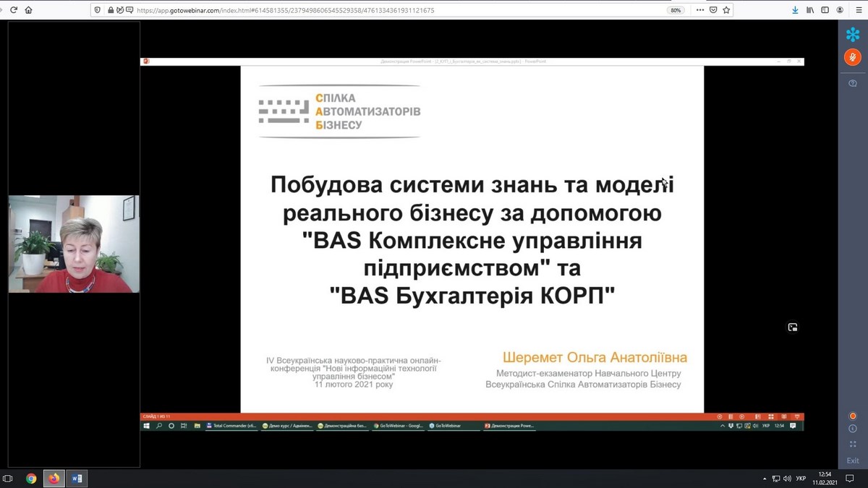Open the Firefox downloads panel
The image size is (868, 488).
pyautogui.click(x=795, y=10)
